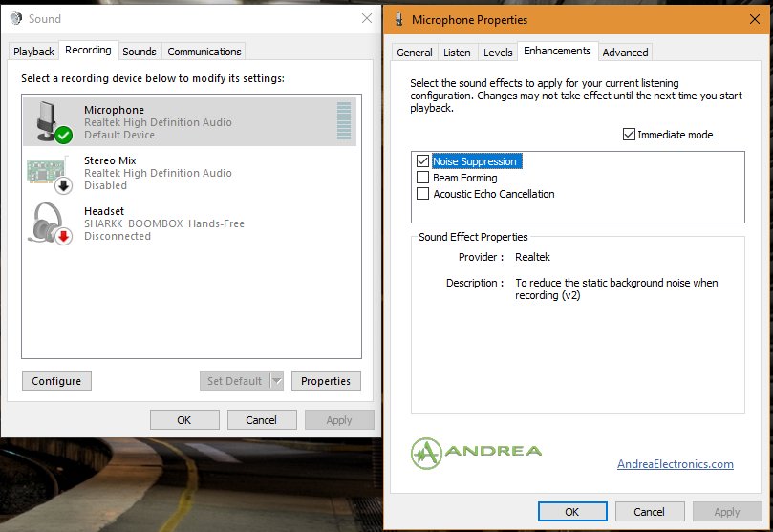The width and height of the screenshot is (773, 532).
Task: Click the Sound window speaker title icon
Action: coord(16,19)
